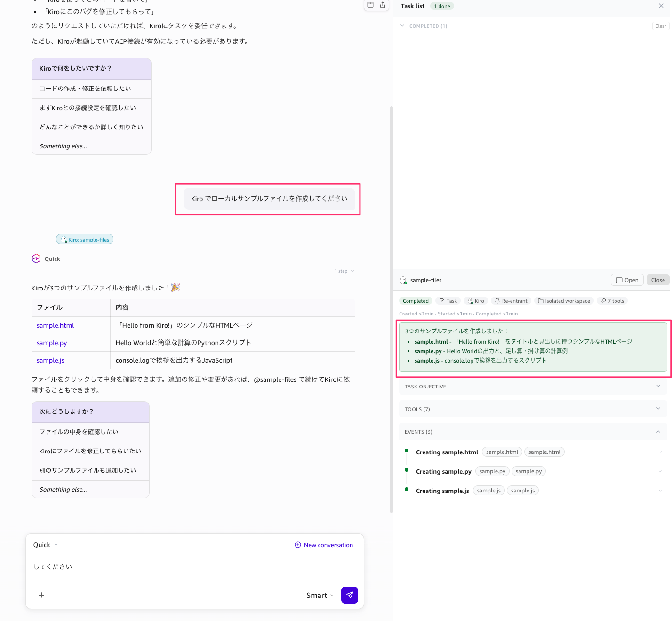Click the Close button for sample-files
The width and height of the screenshot is (672, 621).
tap(658, 280)
